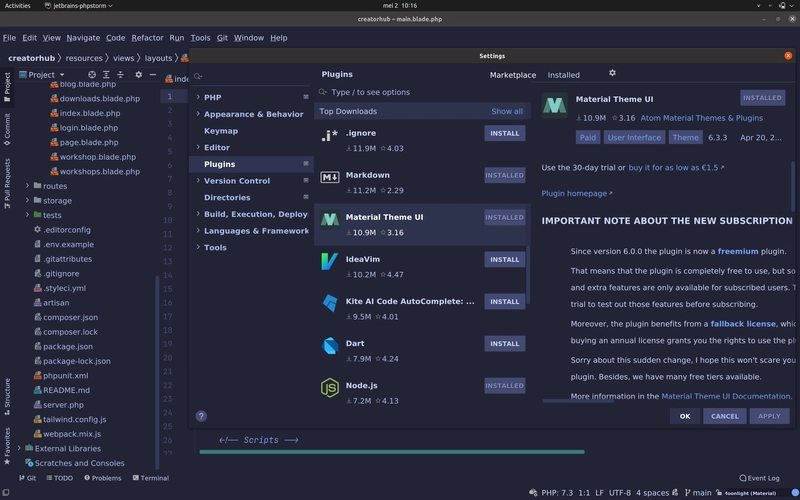
Task: Open the TODO tool window
Action: pyautogui.click(x=60, y=478)
